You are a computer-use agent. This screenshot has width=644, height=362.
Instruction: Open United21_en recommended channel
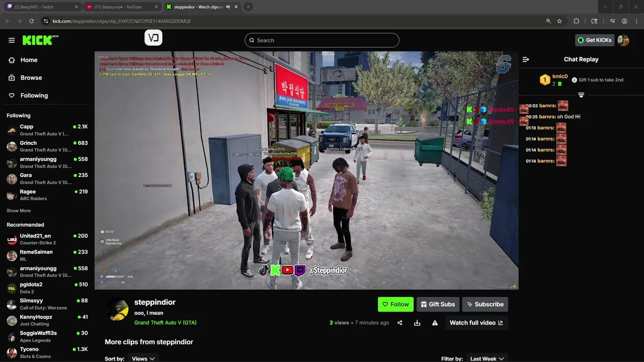[47, 239]
